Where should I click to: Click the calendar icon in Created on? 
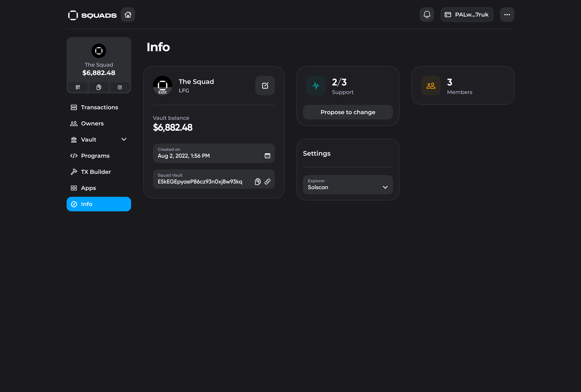click(x=267, y=156)
